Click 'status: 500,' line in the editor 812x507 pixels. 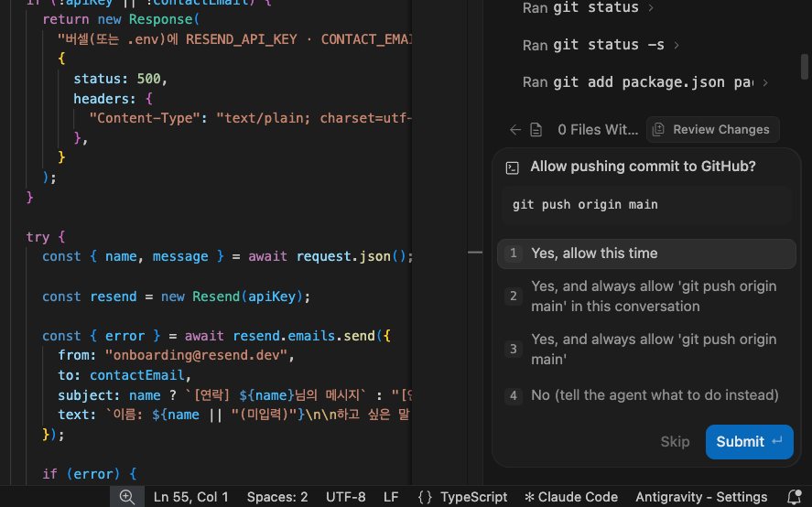coord(120,79)
